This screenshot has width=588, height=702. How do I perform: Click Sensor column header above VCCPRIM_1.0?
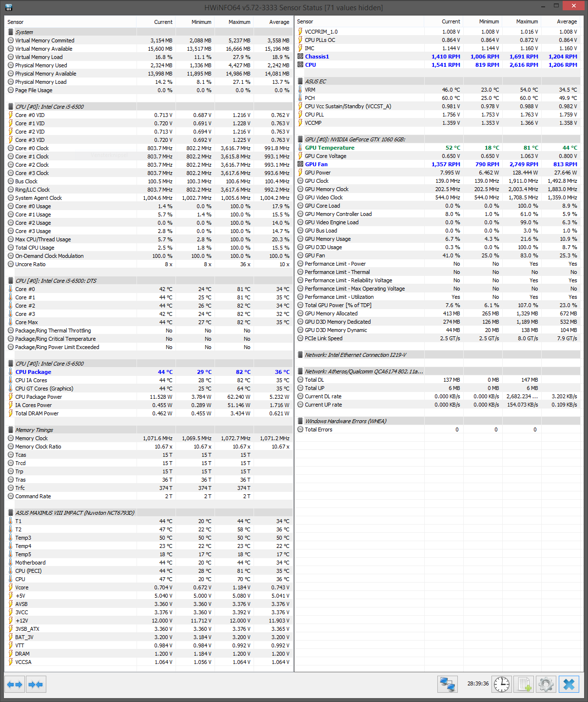[x=359, y=21]
